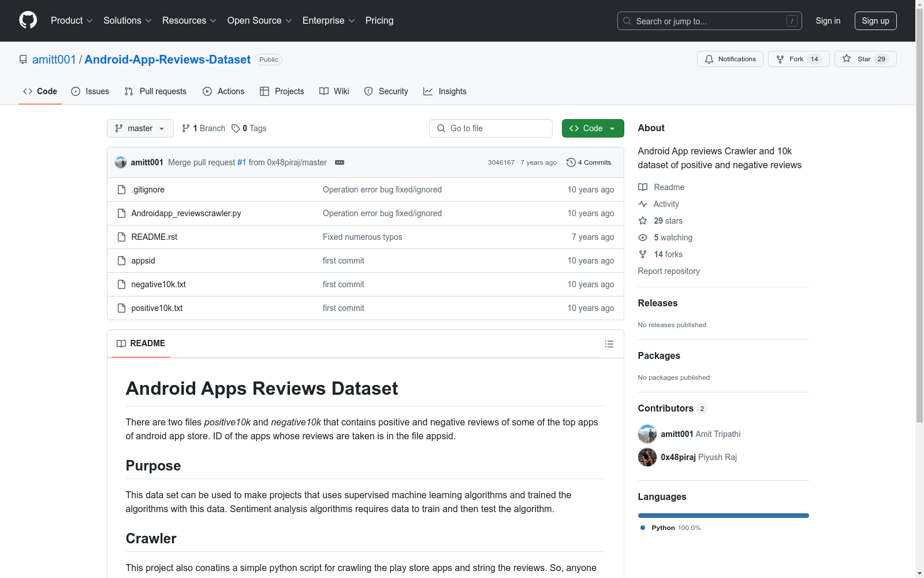This screenshot has width=924, height=578.
Task: Click the README.rst file icon
Action: (x=121, y=237)
